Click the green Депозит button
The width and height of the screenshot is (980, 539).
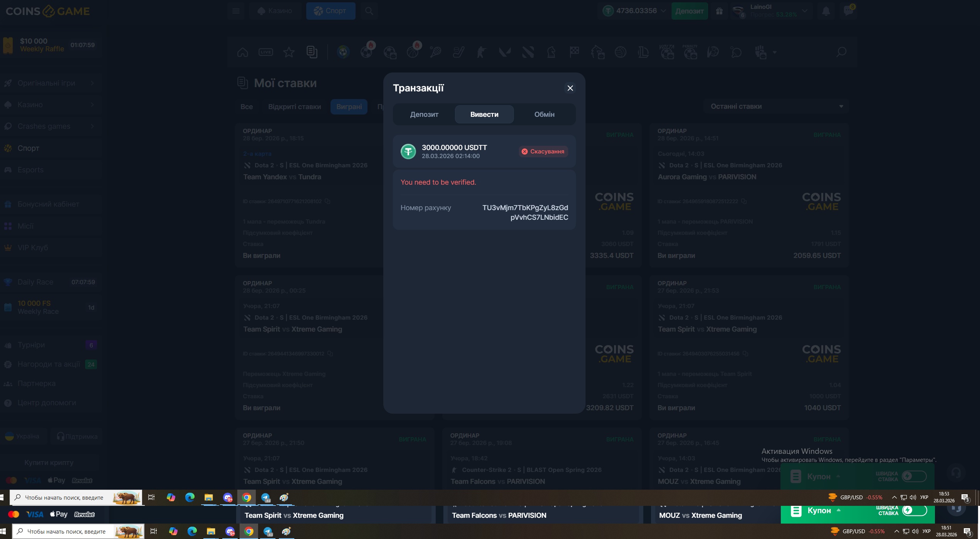tap(690, 11)
